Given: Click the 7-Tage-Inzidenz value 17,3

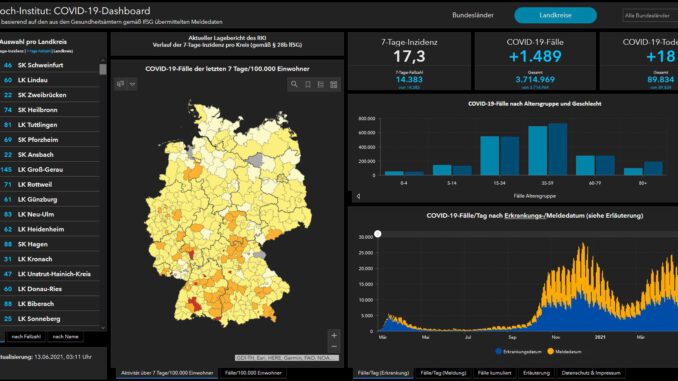Looking at the screenshot, I should (x=409, y=56).
